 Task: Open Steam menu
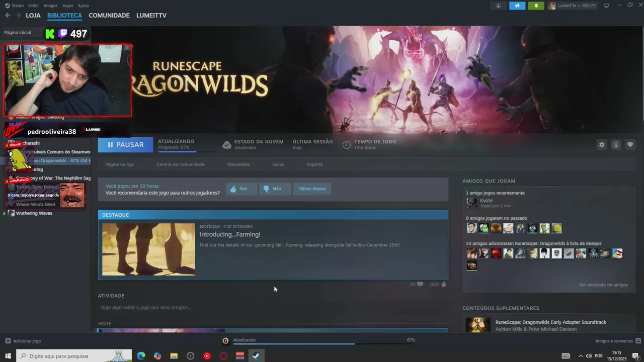[15, 6]
